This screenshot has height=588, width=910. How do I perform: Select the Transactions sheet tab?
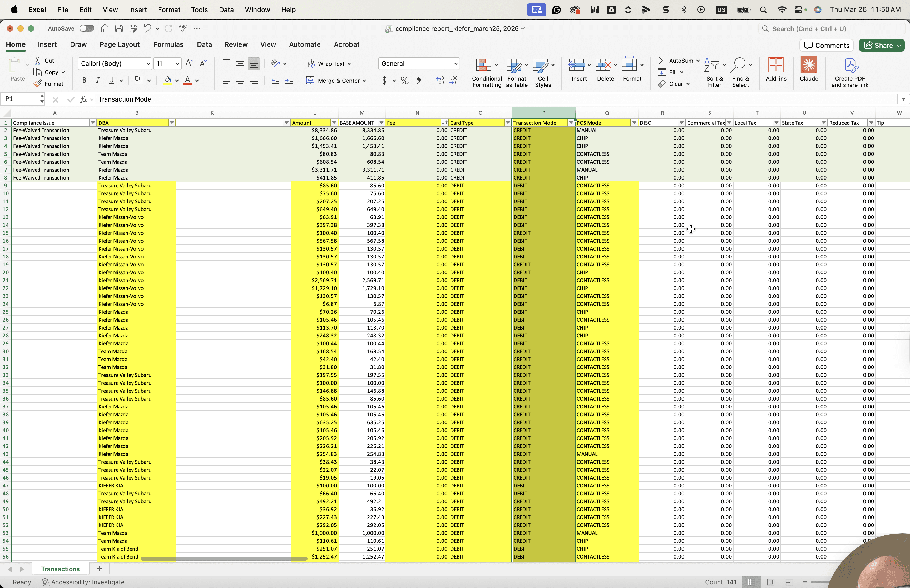[x=60, y=569]
